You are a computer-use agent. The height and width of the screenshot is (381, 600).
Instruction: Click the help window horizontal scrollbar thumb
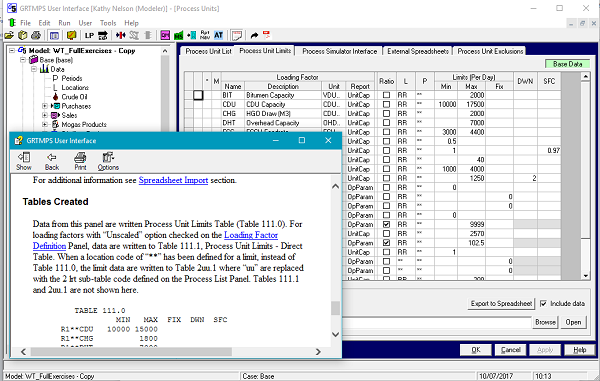(131, 352)
